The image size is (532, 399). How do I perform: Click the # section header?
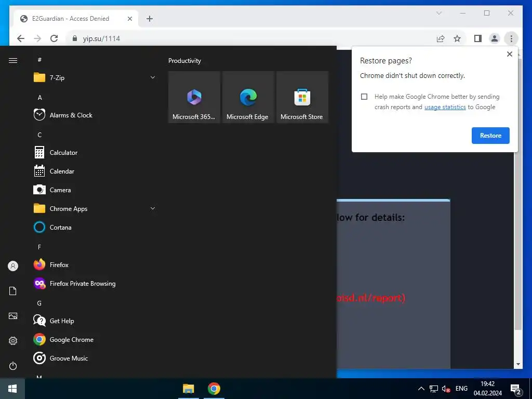coord(39,60)
